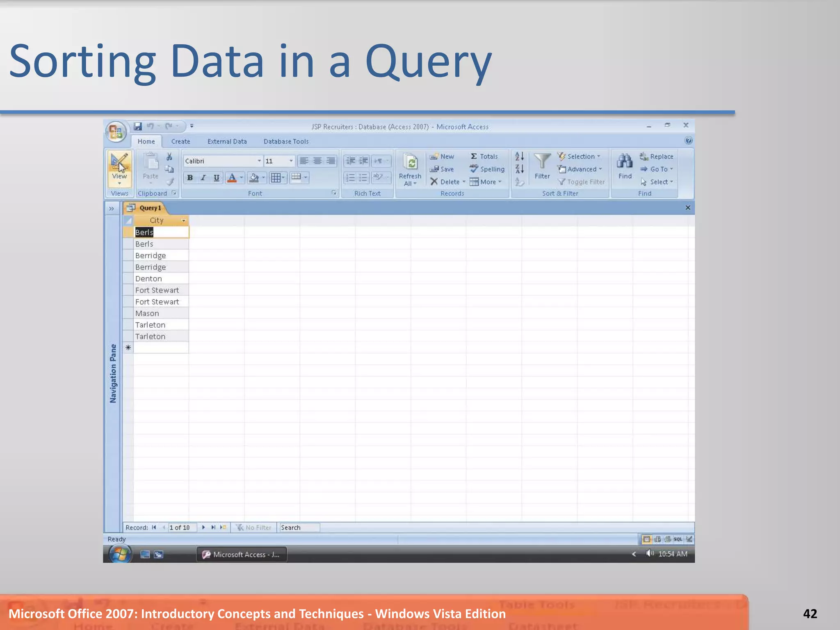
Task: Go to last record in navigator
Action: (x=213, y=527)
